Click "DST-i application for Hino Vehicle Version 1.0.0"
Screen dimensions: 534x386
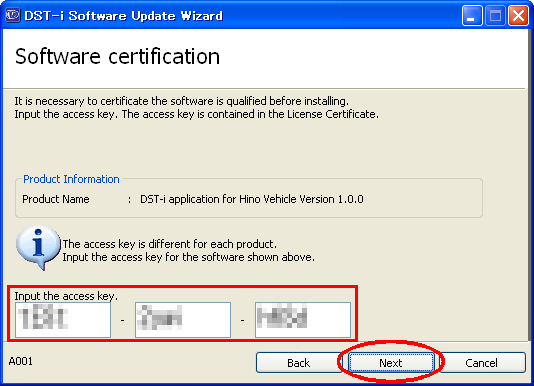(x=252, y=199)
